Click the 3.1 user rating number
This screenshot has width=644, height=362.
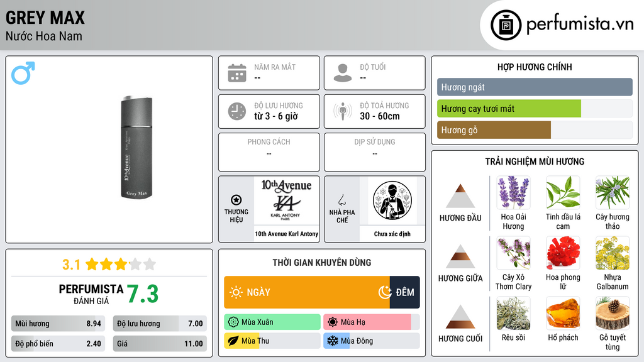72,265
